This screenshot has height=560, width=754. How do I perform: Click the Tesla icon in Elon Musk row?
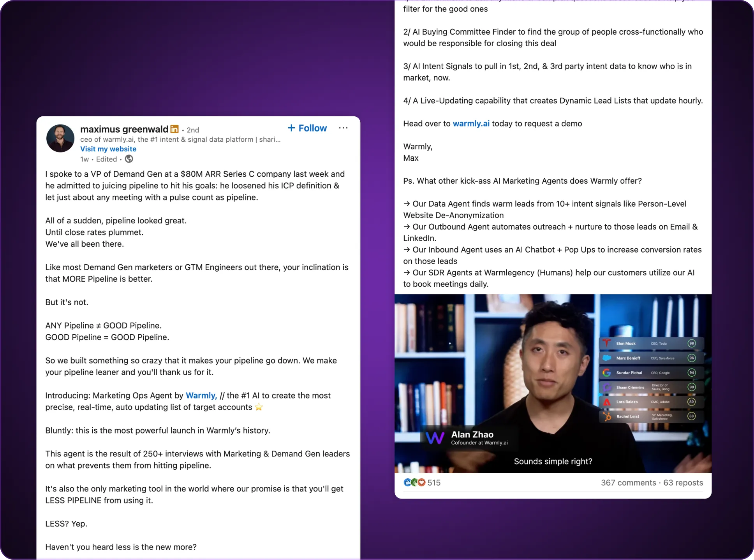607,343
